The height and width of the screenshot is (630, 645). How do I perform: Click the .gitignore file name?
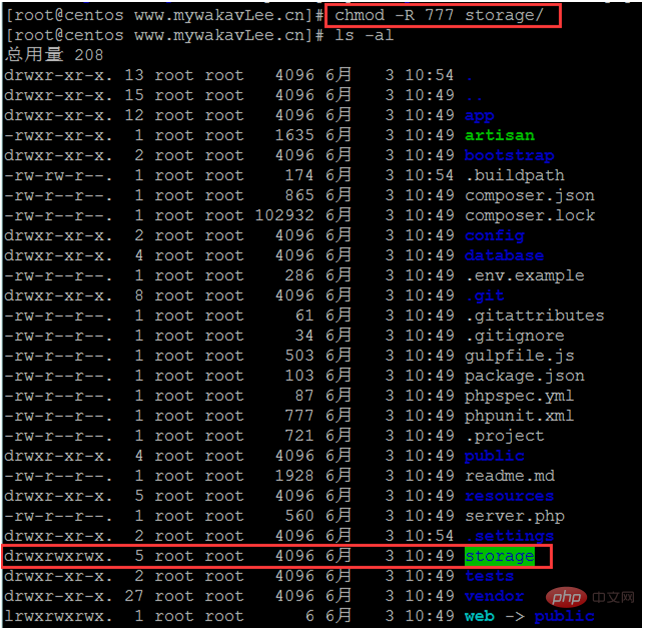tap(514, 335)
